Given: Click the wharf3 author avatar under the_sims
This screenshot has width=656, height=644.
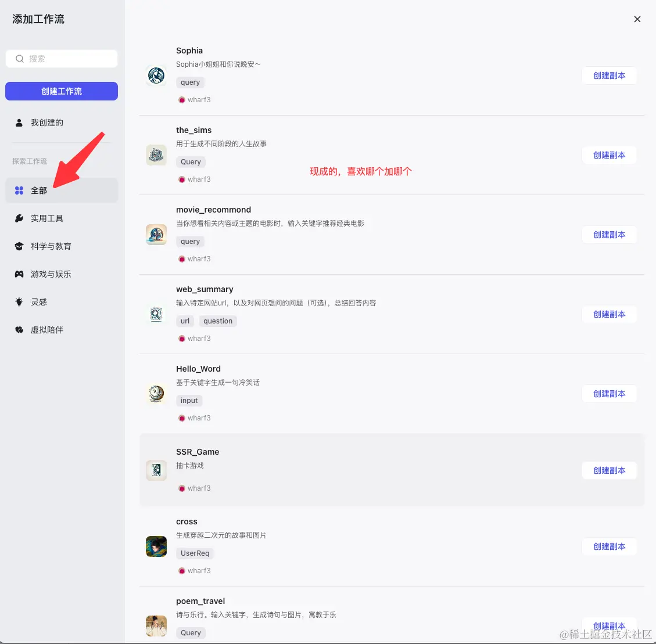Looking at the screenshot, I should pyautogui.click(x=181, y=179).
